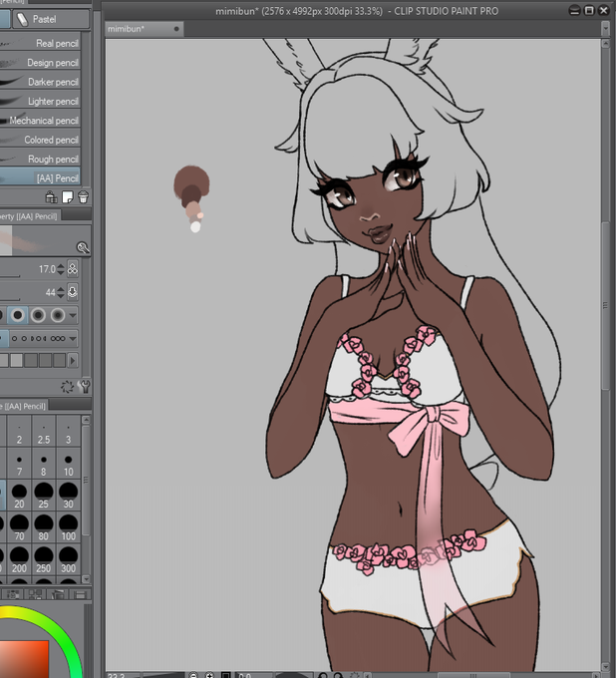Choose brush size preset 10

pos(68,465)
